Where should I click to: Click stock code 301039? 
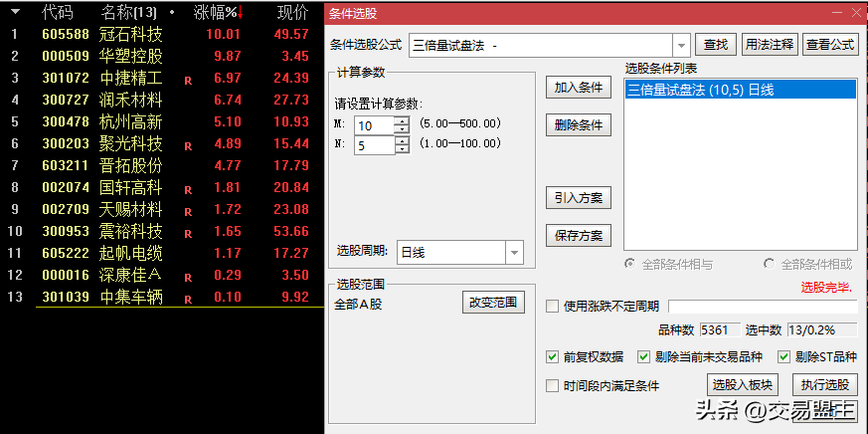point(66,297)
